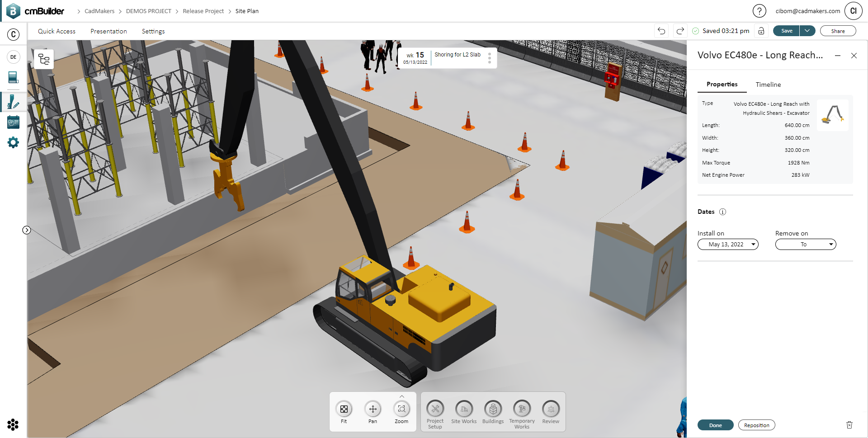The width and height of the screenshot is (868, 438).
Task: Open the Project Setup tool
Action: [x=435, y=414]
